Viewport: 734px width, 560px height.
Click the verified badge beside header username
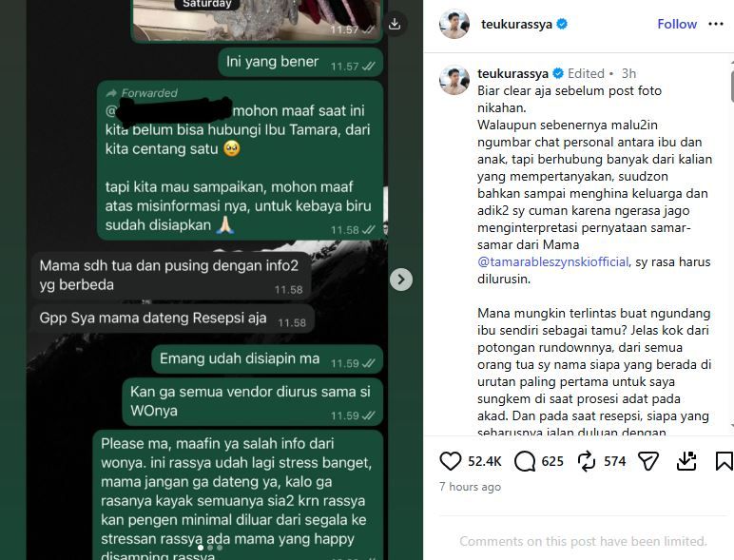click(562, 24)
